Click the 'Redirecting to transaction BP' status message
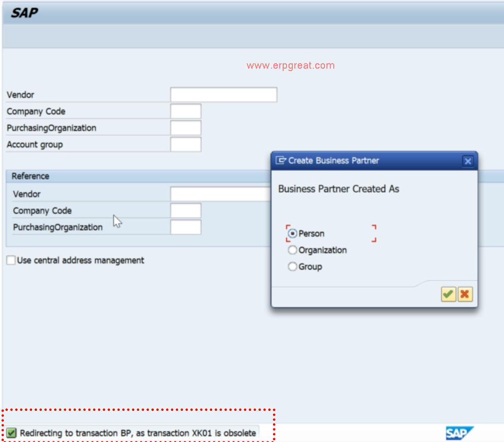Screen dimensions: 504x442 [x=138, y=433]
